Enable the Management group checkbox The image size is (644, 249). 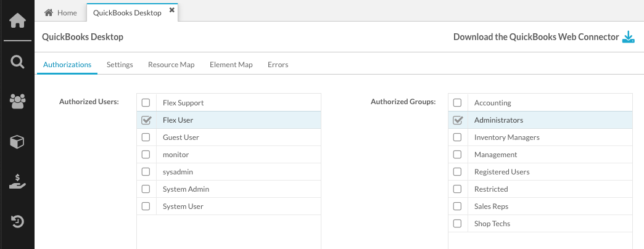pos(457,154)
